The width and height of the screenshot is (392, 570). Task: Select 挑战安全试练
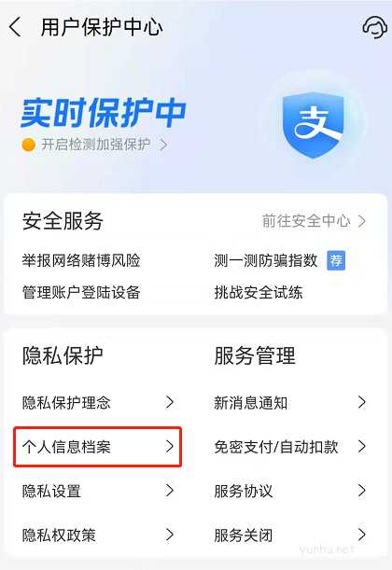pyautogui.click(x=259, y=292)
